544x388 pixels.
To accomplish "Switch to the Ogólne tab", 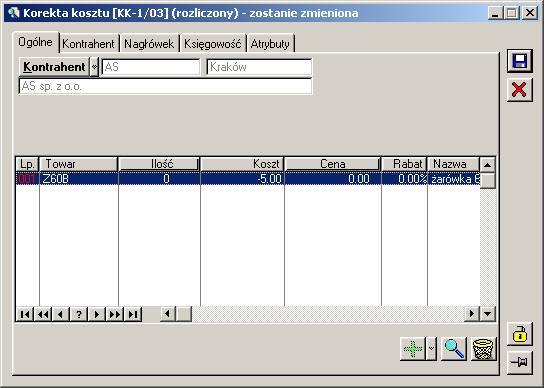I will click(x=35, y=42).
